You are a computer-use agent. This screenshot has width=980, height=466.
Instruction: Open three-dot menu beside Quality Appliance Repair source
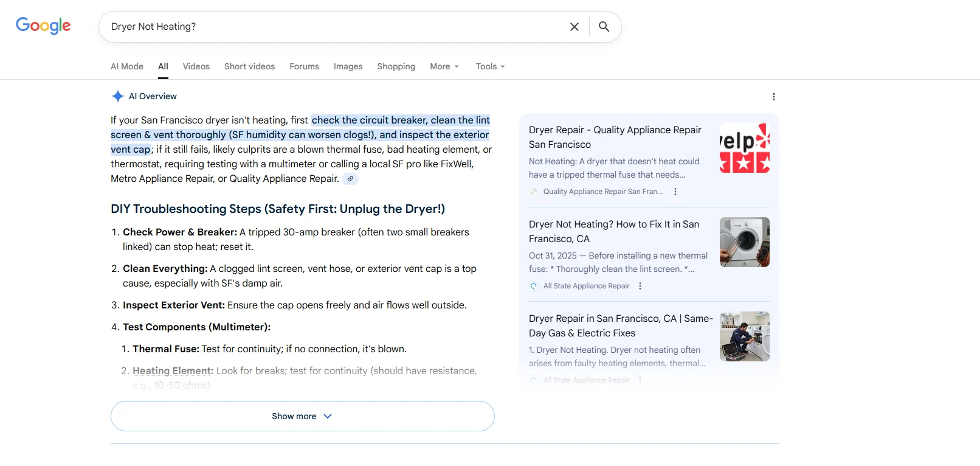[675, 192]
